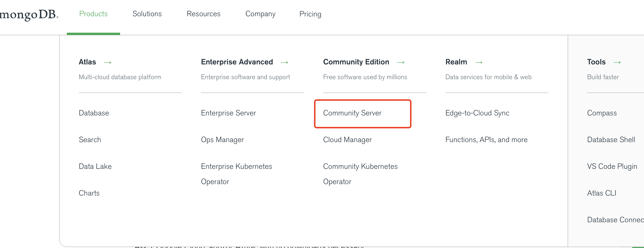
Task: Open VS Code Plugin link
Action: (612, 167)
